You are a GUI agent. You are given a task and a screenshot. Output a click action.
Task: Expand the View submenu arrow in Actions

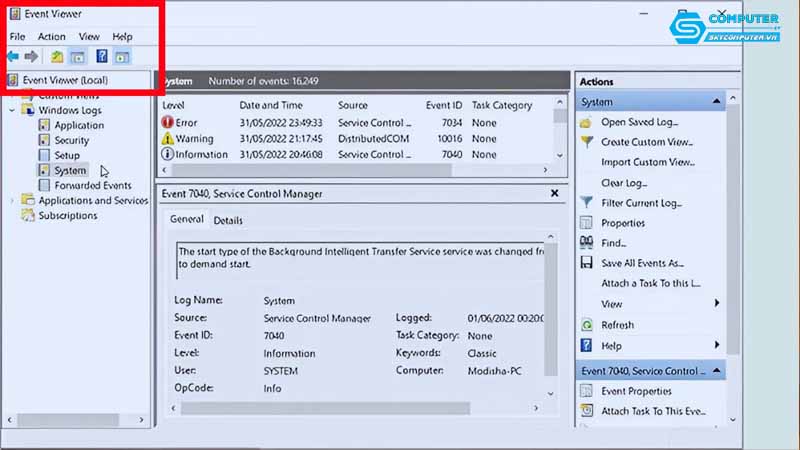716,304
